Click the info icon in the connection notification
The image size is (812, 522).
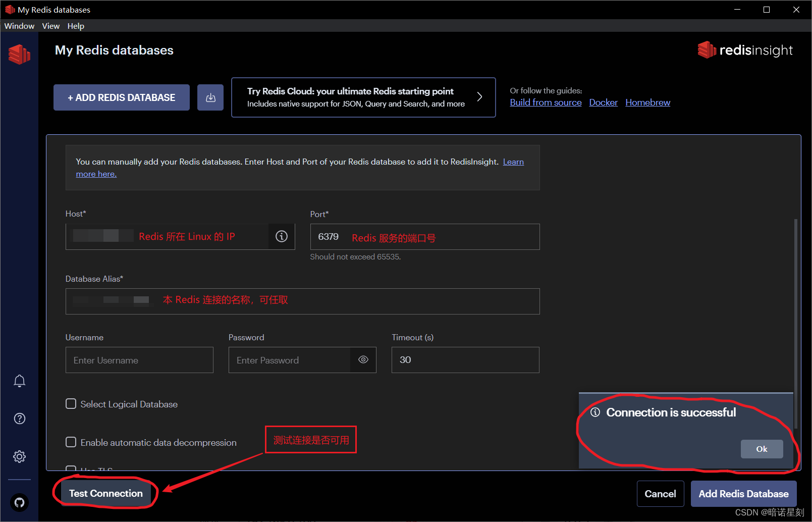[596, 412]
